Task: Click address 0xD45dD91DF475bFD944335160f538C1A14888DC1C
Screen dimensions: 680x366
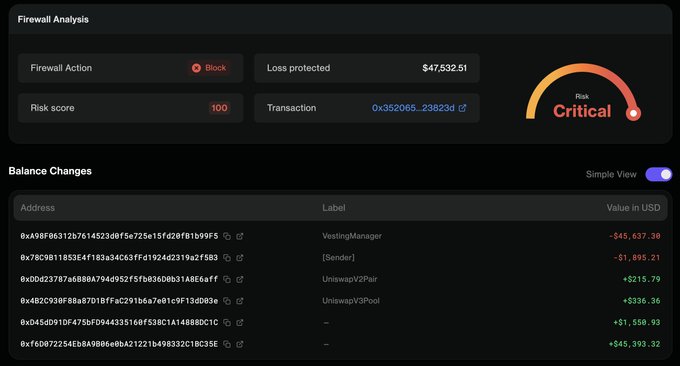Action: pyautogui.click(x=119, y=322)
